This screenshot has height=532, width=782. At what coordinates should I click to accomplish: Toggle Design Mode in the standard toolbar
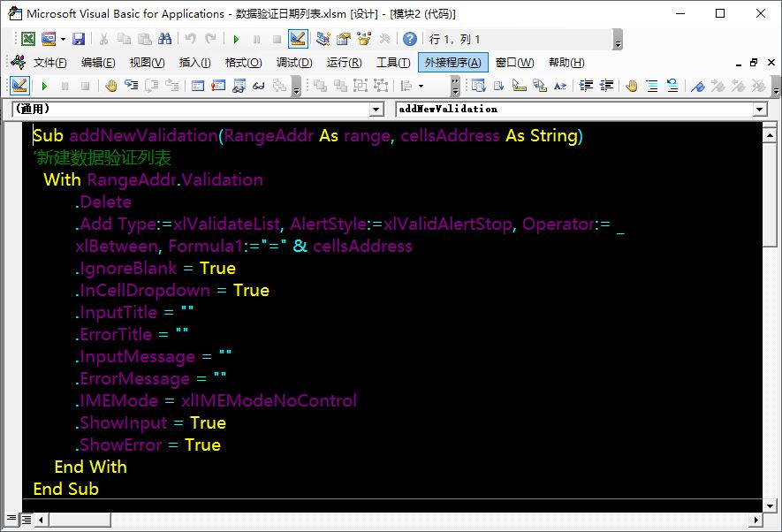point(298,39)
